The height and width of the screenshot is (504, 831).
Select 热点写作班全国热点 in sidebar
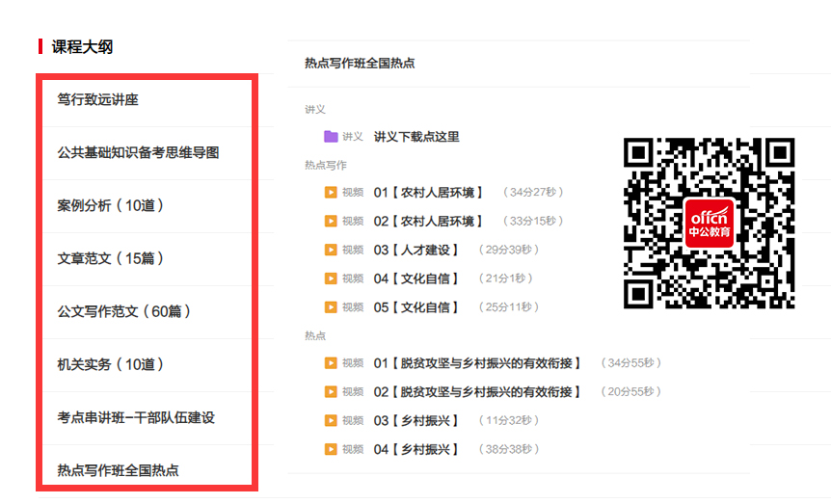tap(118, 471)
